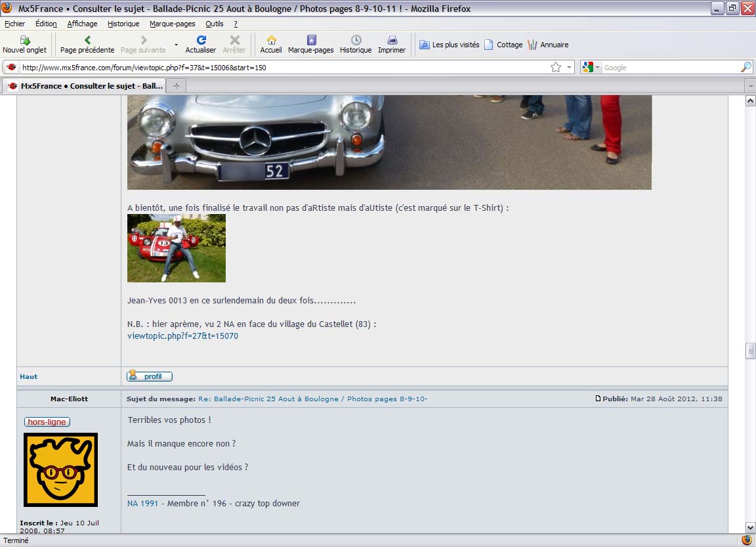Viewport: 756px width, 547px height.
Task: Restore down the Firefox window
Action: 732,8
